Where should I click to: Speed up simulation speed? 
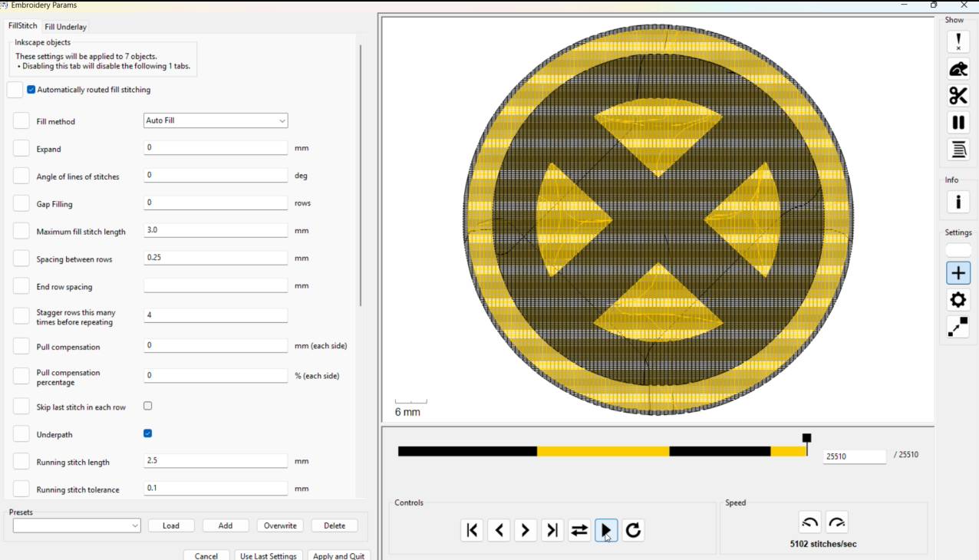pyautogui.click(x=837, y=522)
